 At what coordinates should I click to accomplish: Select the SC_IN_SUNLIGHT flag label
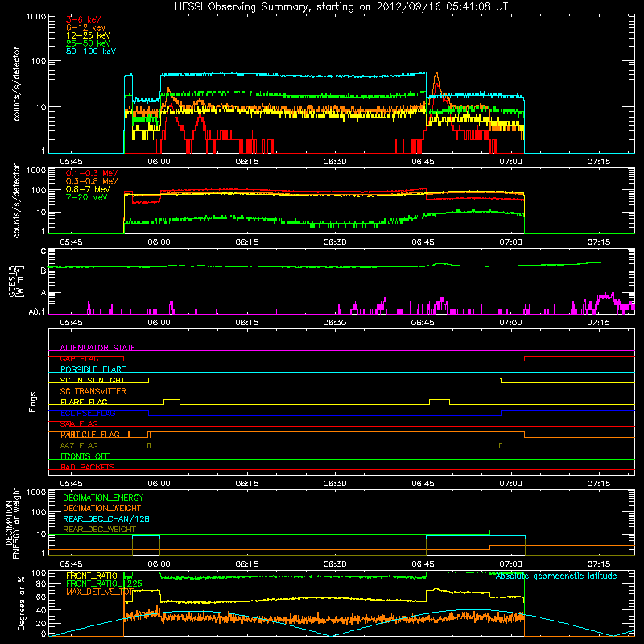[93, 380]
